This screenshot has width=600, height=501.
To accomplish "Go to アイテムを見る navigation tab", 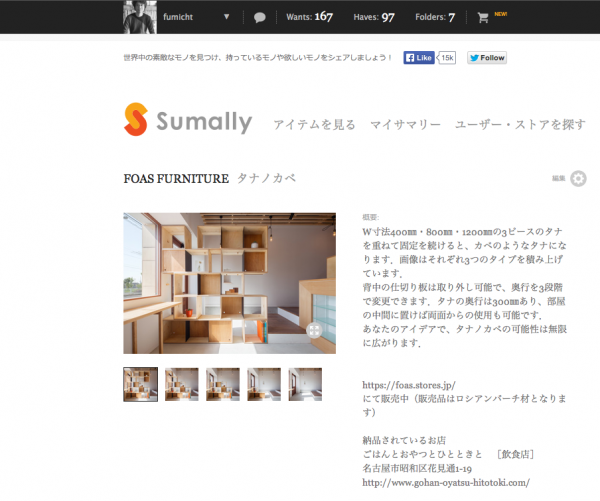I will (315, 124).
